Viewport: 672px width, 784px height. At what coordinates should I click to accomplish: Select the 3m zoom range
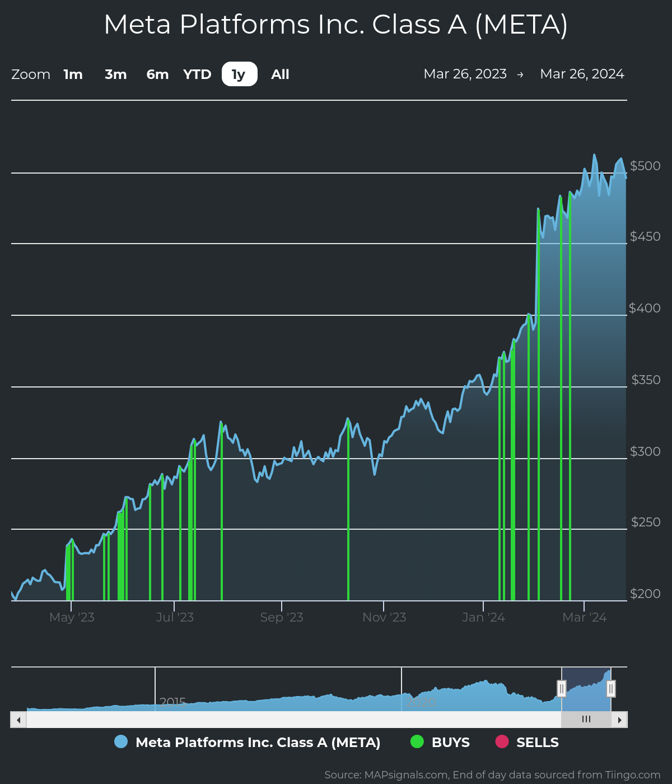pyautogui.click(x=116, y=74)
